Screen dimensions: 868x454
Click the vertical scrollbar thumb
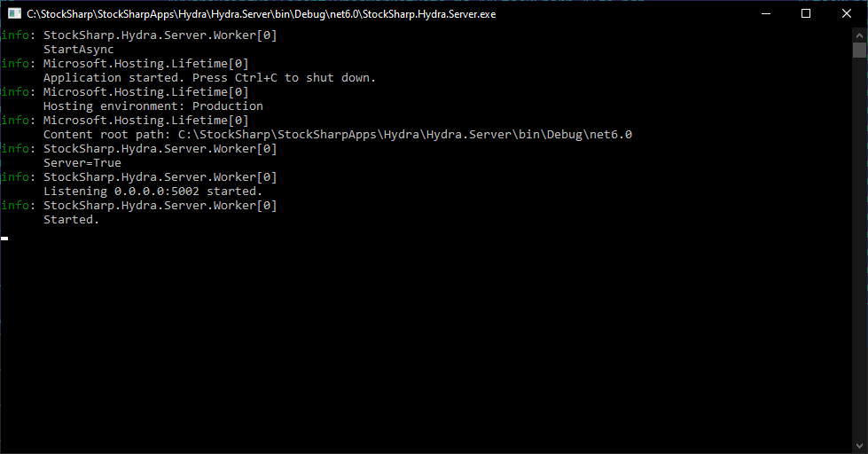click(859, 50)
